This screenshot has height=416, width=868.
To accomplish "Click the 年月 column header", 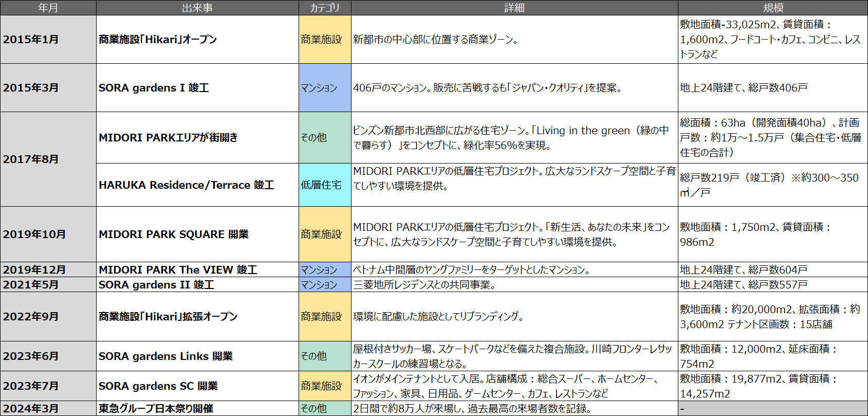I will [x=48, y=8].
